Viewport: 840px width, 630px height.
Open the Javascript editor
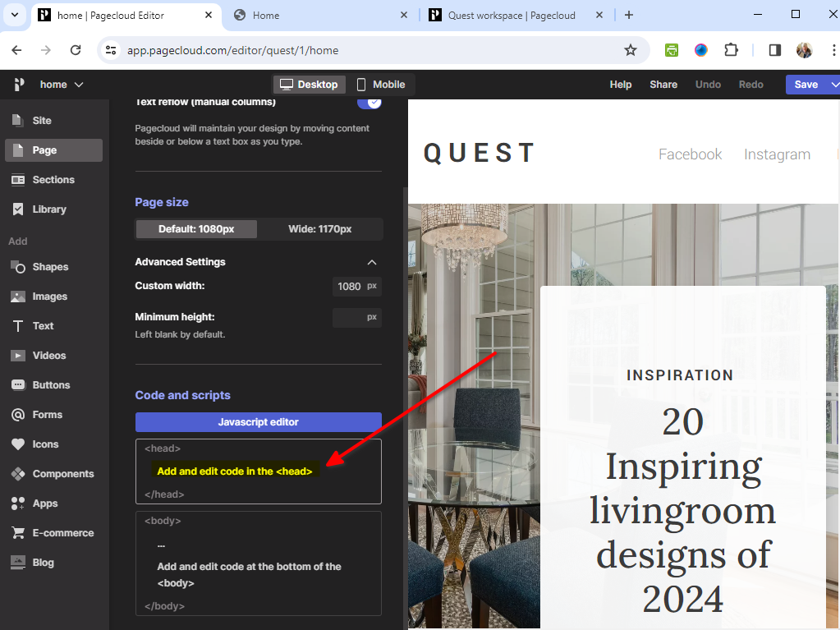pos(258,422)
